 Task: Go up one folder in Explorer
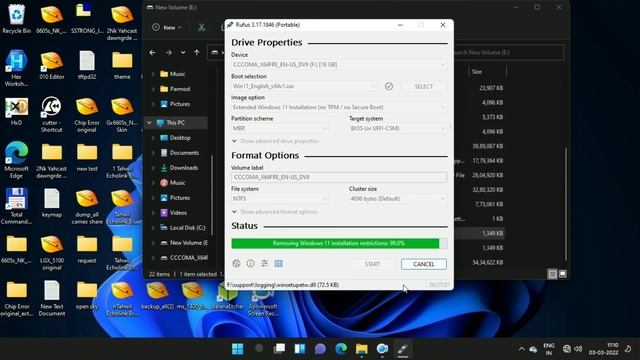[x=197, y=53]
